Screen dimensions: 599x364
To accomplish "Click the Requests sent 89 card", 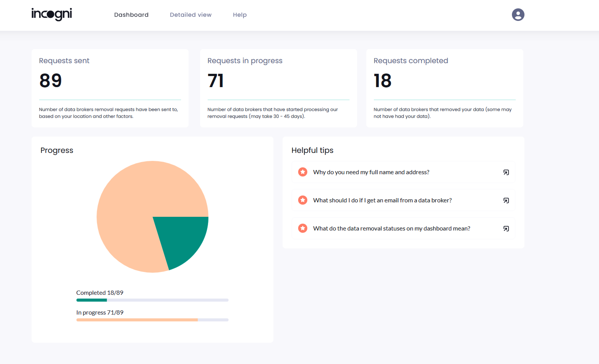I will 110,88.
